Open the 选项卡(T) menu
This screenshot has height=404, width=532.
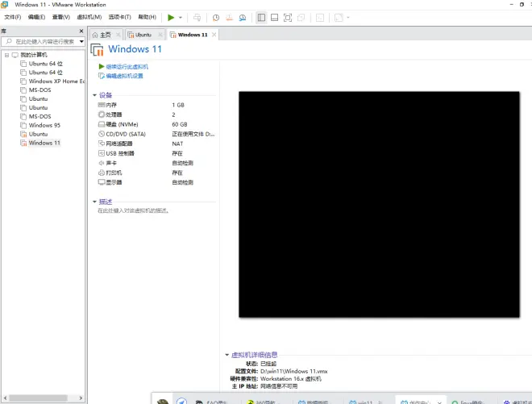(x=119, y=17)
